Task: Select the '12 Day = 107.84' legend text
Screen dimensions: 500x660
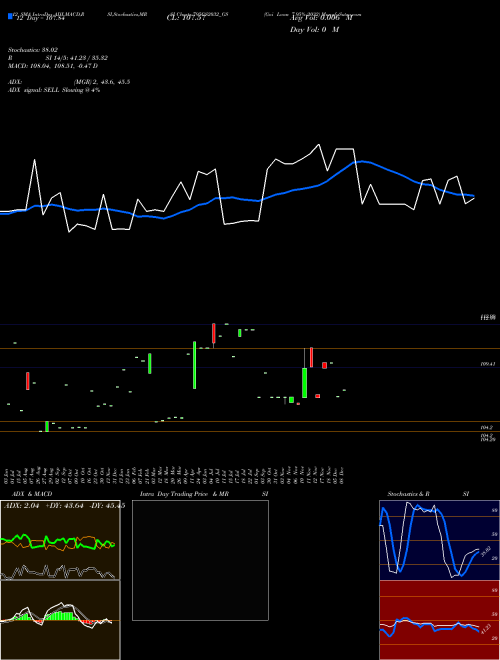Action: click(x=40, y=18)
